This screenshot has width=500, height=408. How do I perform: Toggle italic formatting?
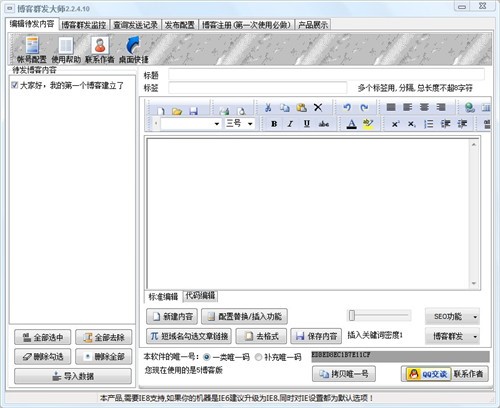point(290,124)
